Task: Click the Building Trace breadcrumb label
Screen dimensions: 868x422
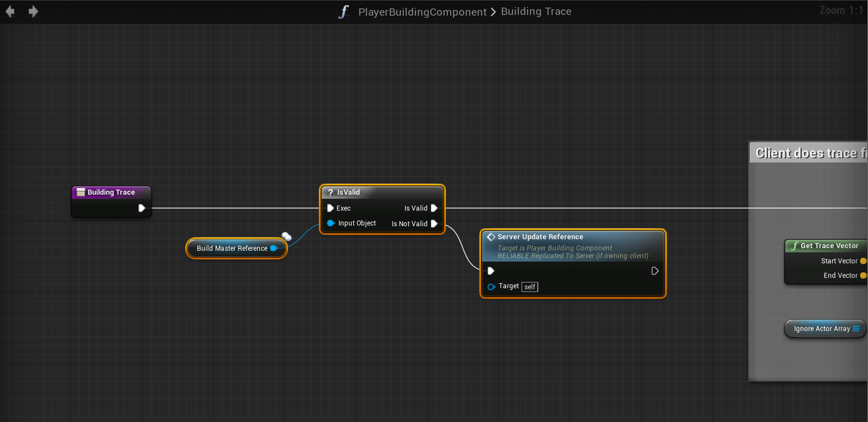Action: pyautogui.click(x=536, y=12)
